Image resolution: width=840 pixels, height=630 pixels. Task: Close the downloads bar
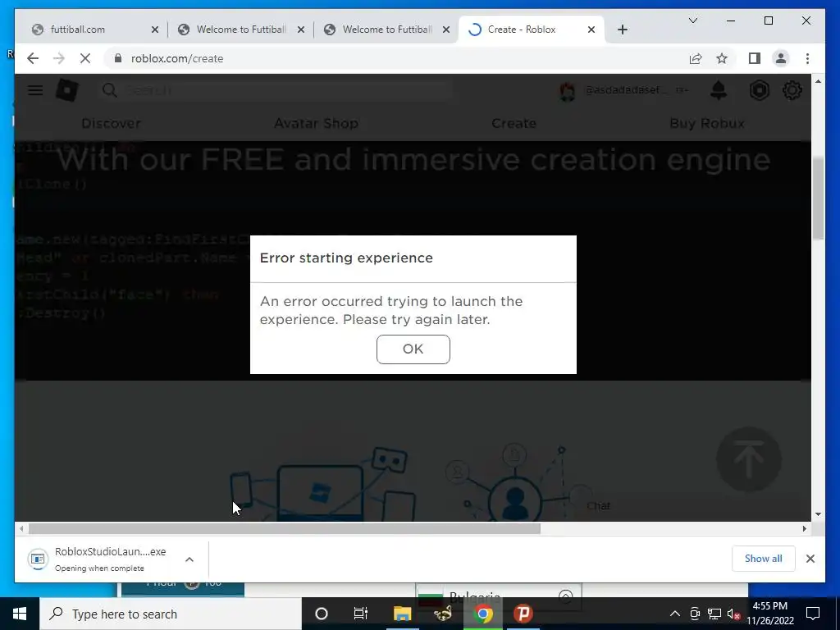point(810,559)
